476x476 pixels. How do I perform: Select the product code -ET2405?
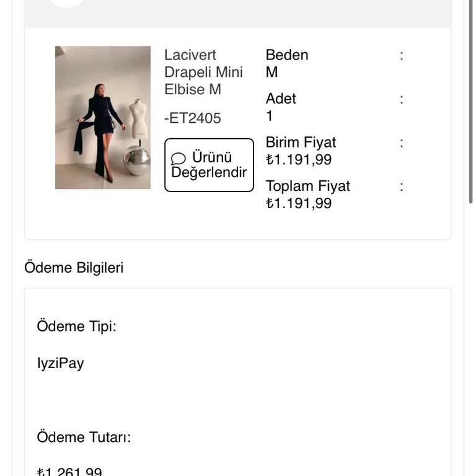(x=192, y=118)
